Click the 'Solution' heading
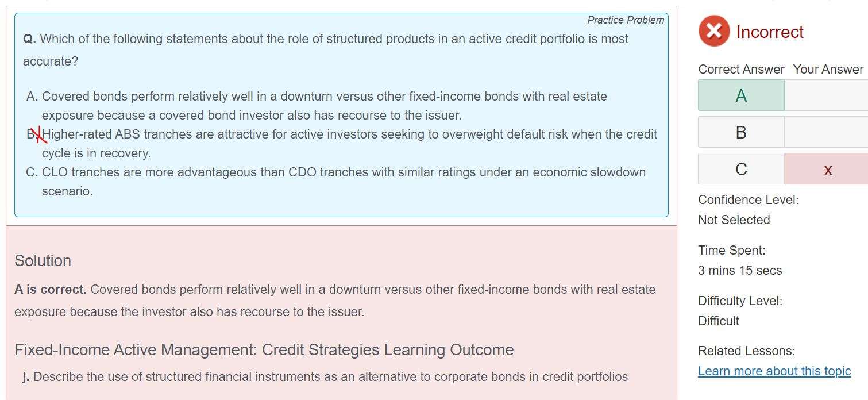This screenshot has width=868, height=400. tap(43, 260)
